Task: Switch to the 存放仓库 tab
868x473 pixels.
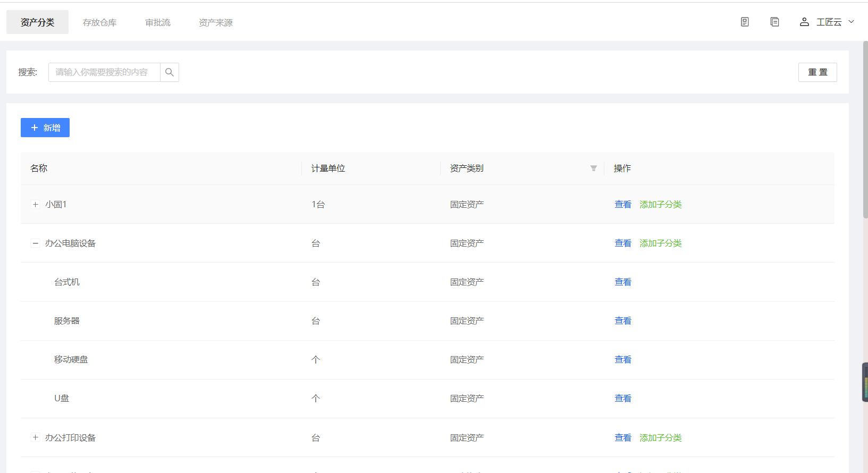Action: (99, 22)
